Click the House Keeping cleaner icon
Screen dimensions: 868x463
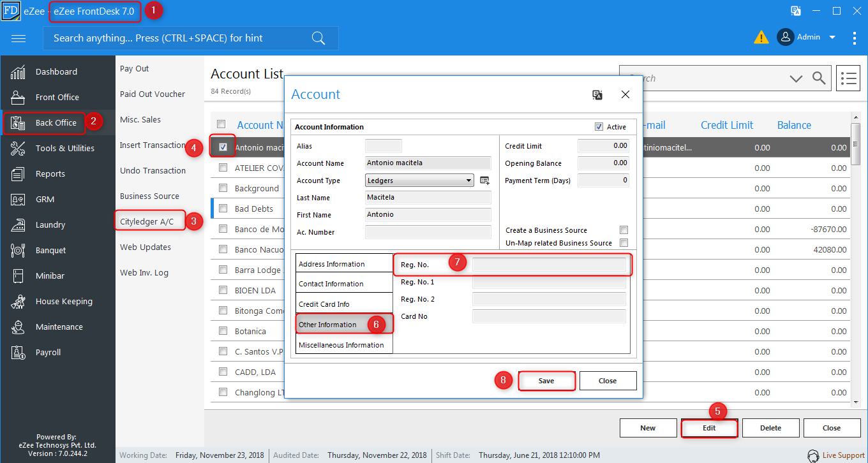[x=18, y=302]
